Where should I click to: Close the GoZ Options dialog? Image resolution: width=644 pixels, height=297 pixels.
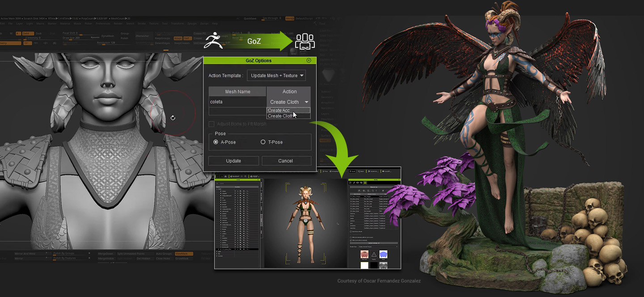pos(309,60)
